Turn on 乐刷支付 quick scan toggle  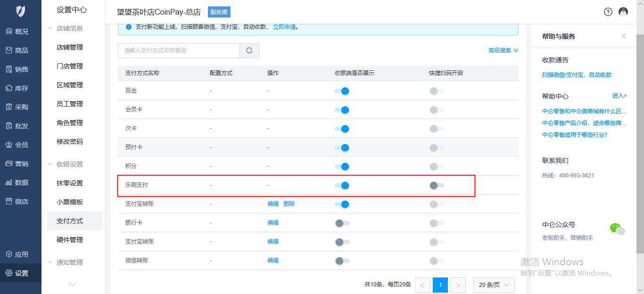point(436,185)
